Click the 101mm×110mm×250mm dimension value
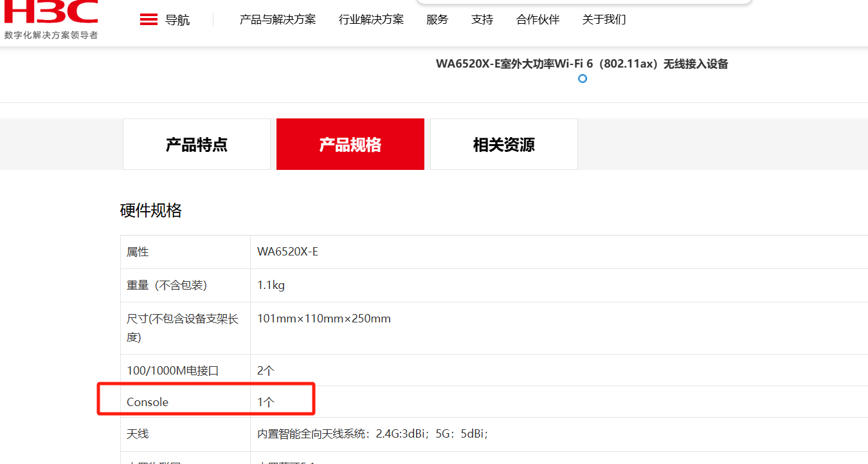The image size is (868, 464). 324,319
